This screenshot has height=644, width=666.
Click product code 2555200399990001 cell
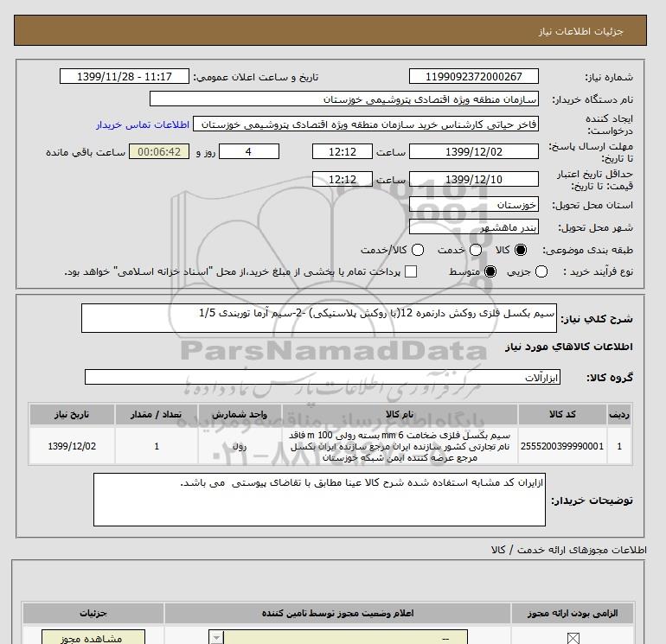[562, 446]
